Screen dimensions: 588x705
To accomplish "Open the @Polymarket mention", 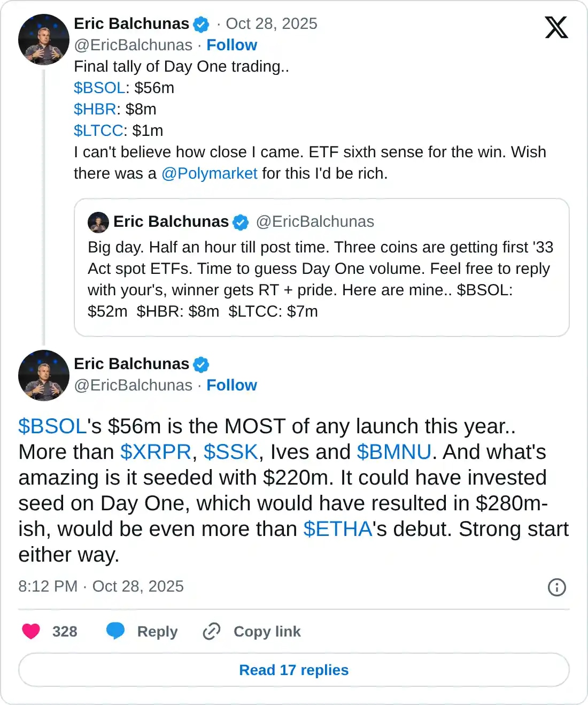I will (x=209, y=173).
